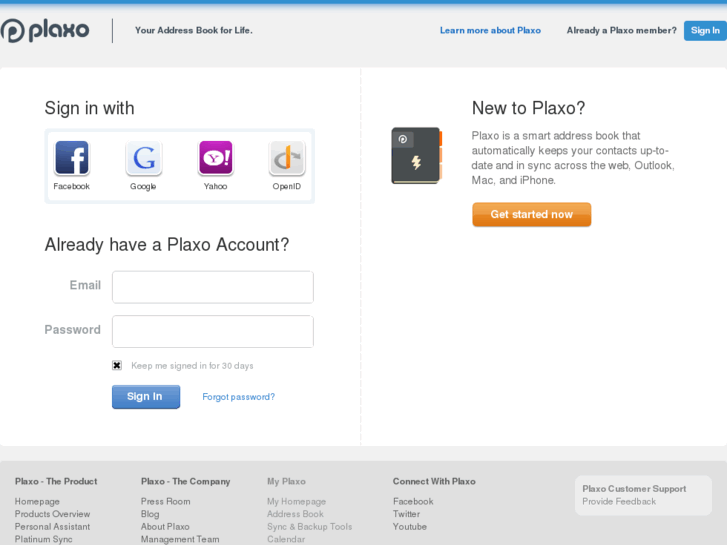Click the Provide Feedback link

click(x=619, y=502)
